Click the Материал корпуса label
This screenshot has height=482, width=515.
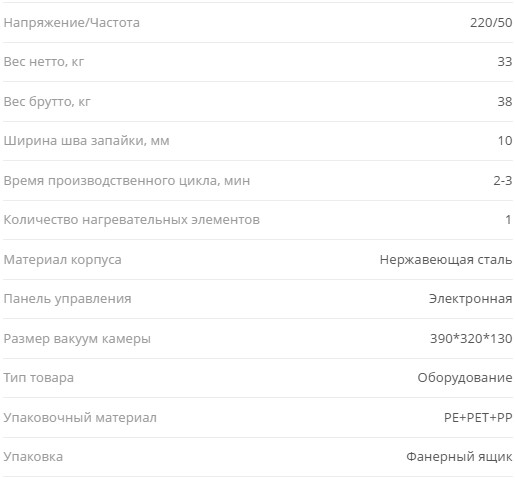point(62,260)
